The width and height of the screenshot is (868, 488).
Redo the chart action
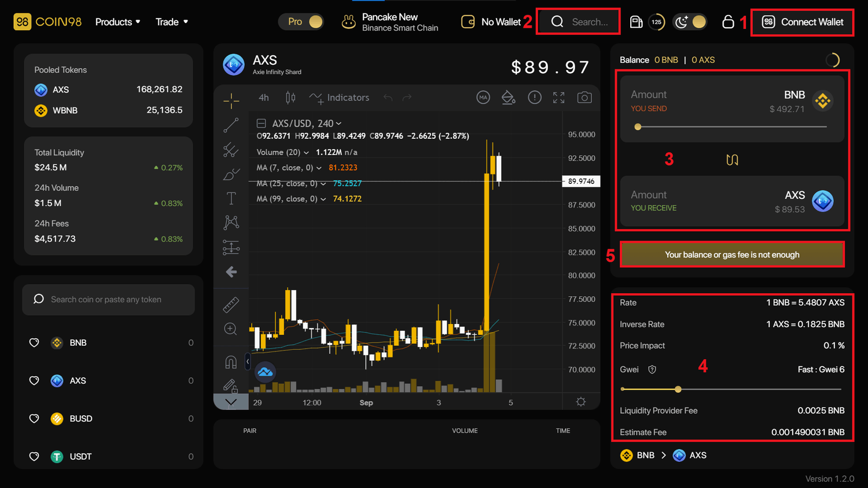[x=407, y=98]
